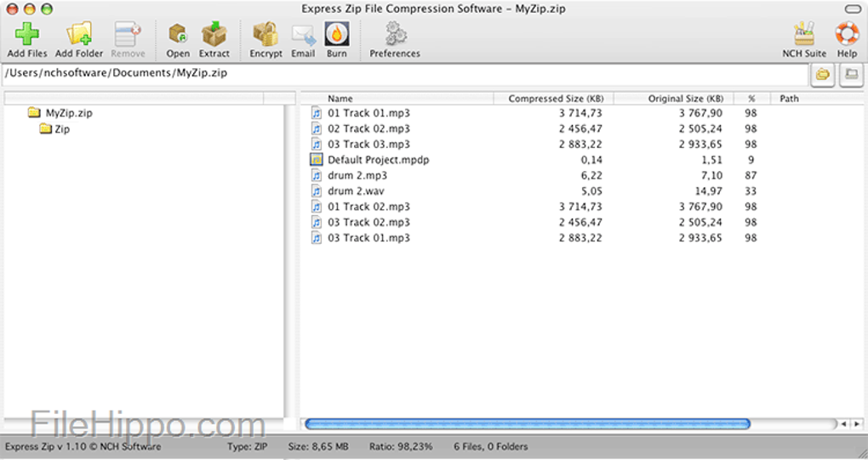Click status bar text Size: 8,65 MB
Screen dimensions: 868x460
click(x=318, y=446)
